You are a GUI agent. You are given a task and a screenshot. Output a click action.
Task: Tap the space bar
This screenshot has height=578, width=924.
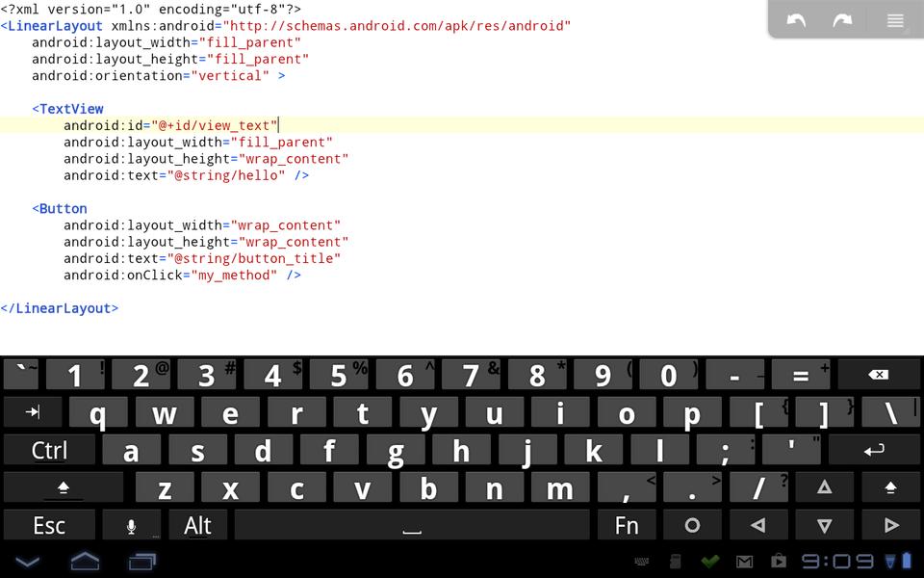tap(412, 525)
